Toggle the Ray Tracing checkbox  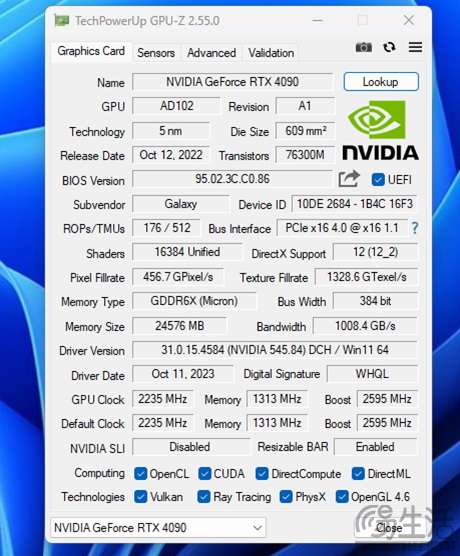(x=203, y=497)
